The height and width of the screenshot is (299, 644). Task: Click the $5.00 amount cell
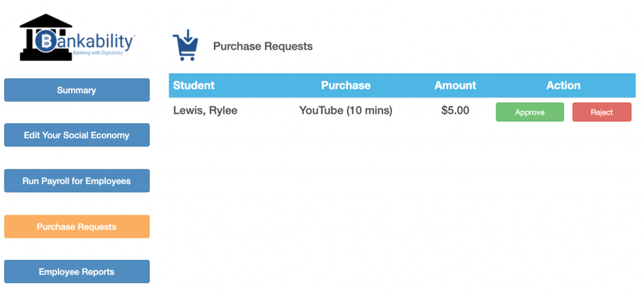(x=455, y=111)
